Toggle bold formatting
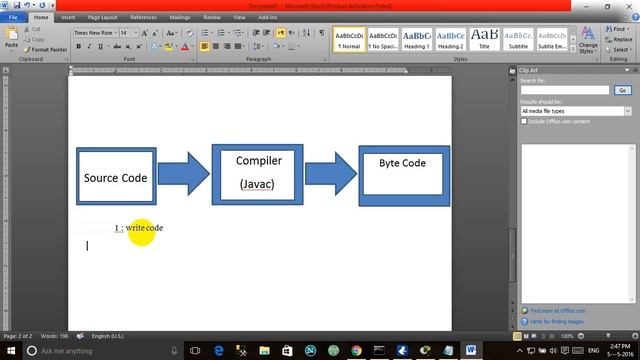The image size is (640, 360). click(x=78, y=47)
